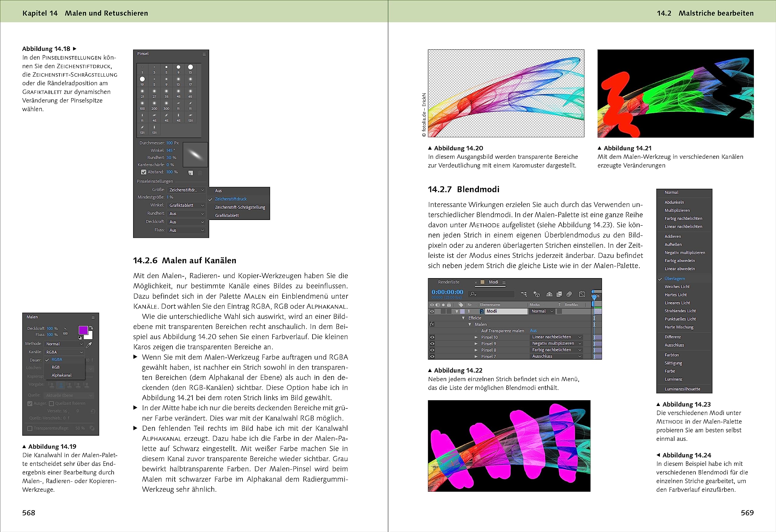
Task: Open the Winkel Grafiktablett dropdown
Action: [x=186, y=205]
